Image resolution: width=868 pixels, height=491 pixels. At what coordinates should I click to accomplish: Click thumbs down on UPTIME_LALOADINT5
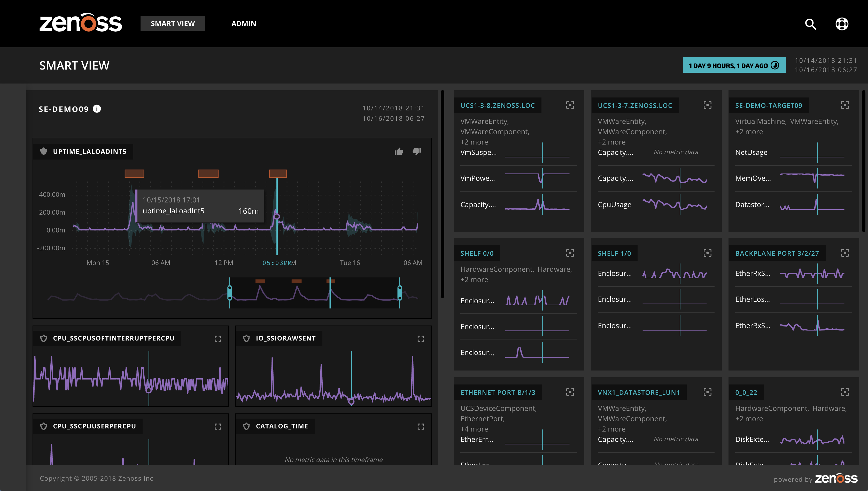[417, 152]
